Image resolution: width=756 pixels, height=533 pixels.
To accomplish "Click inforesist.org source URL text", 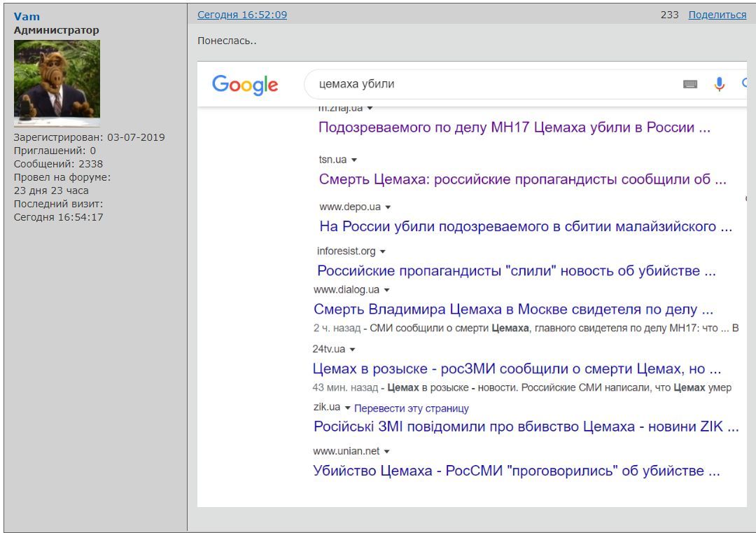I will point(346,251).
